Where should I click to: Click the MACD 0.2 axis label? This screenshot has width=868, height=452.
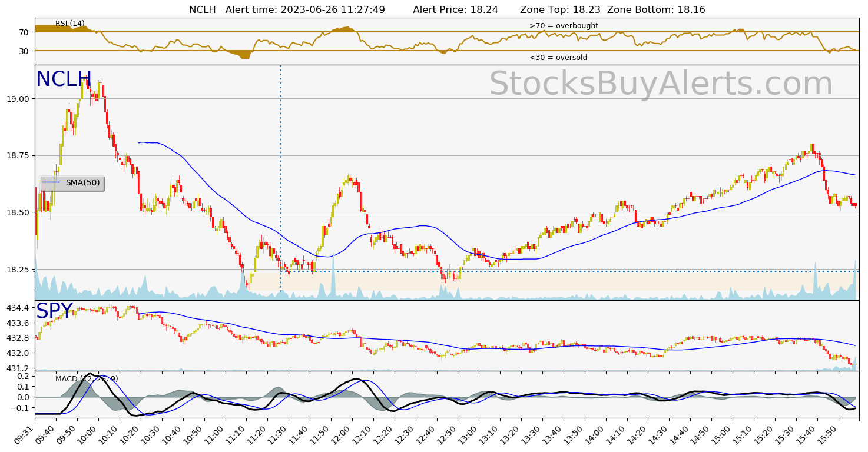pos(23,375)
